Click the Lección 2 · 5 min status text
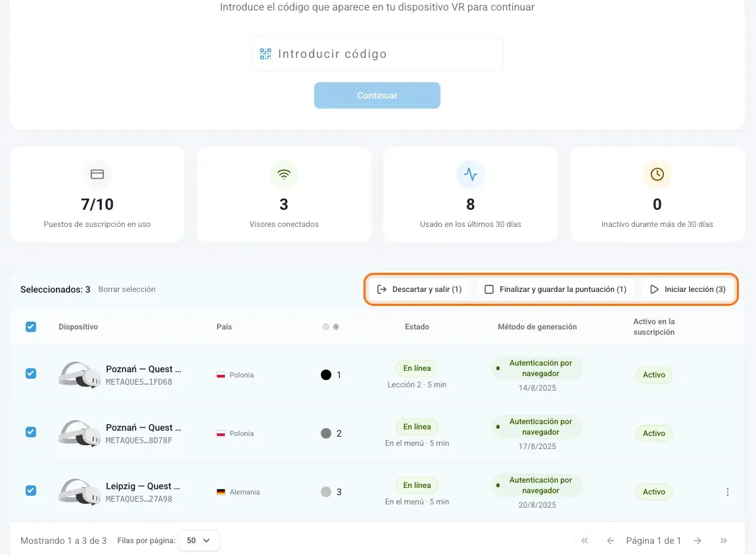Image resolution: width=756 pixels, height=555 pixels. pos(417,385)
